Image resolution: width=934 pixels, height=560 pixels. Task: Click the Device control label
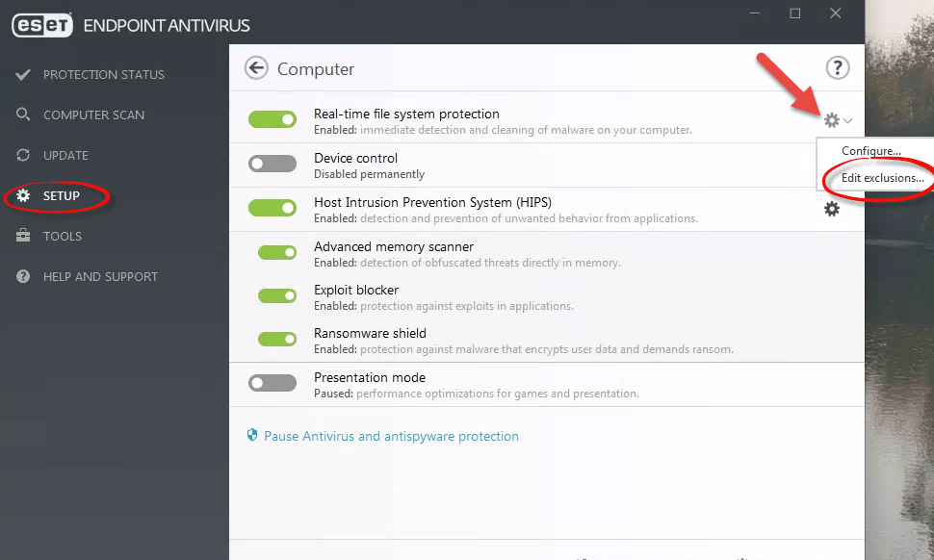pyautogui.click(x=355, y=159)
